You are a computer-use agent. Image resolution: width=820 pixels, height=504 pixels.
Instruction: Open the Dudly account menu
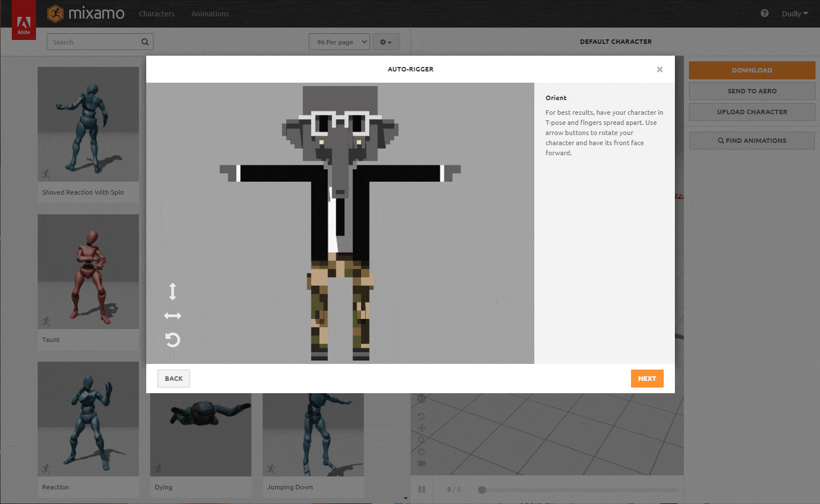[x=795, y=13]
